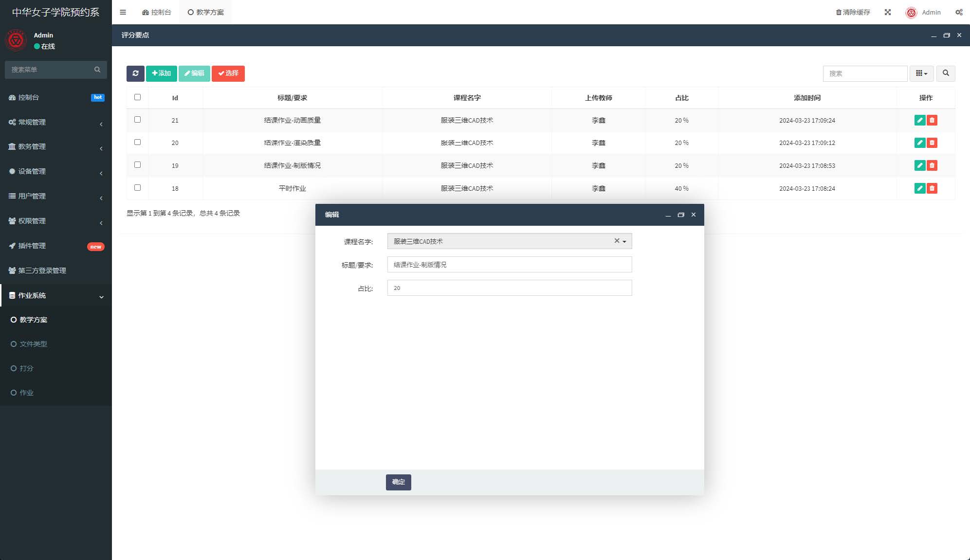Screen dimensions: 970x560
Task: Open 第三方登录管理 in the sidebar
Action: tap(56, 271)
